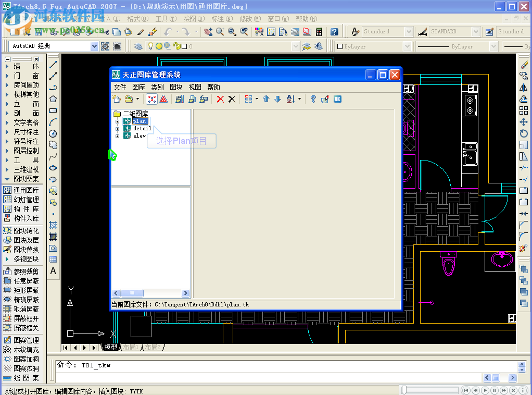Open the calculator icon in standard toolbar
Screen dimensions: 532x395
point(319,32)
